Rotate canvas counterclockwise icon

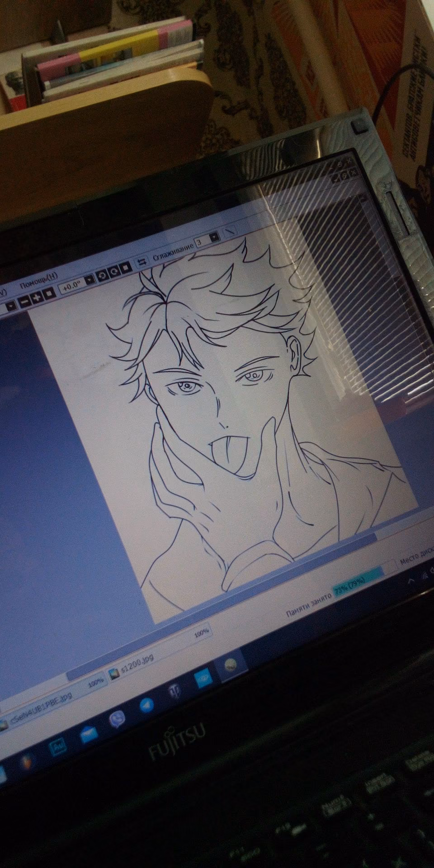103,276
